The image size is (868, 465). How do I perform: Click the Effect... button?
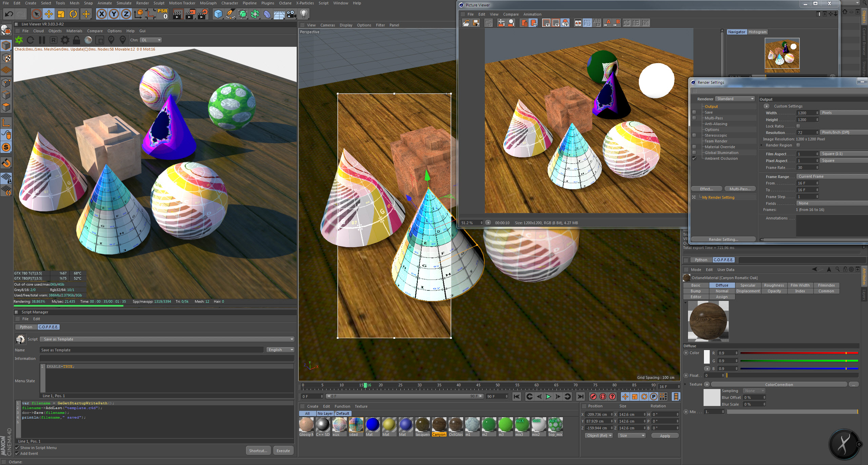click(x=706, y=189)
